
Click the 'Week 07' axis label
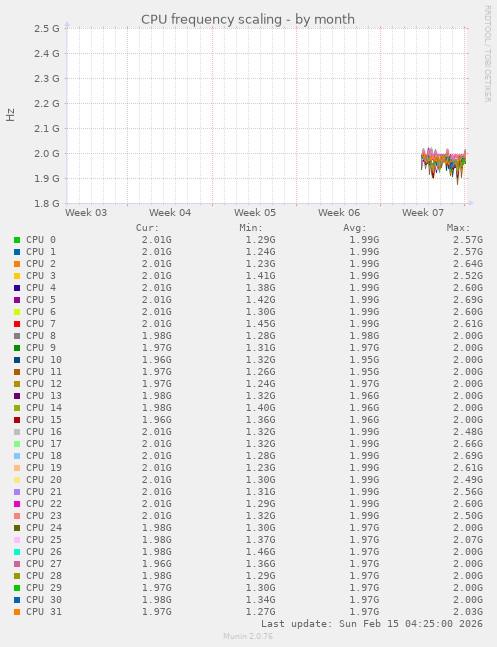click(423, 213)
